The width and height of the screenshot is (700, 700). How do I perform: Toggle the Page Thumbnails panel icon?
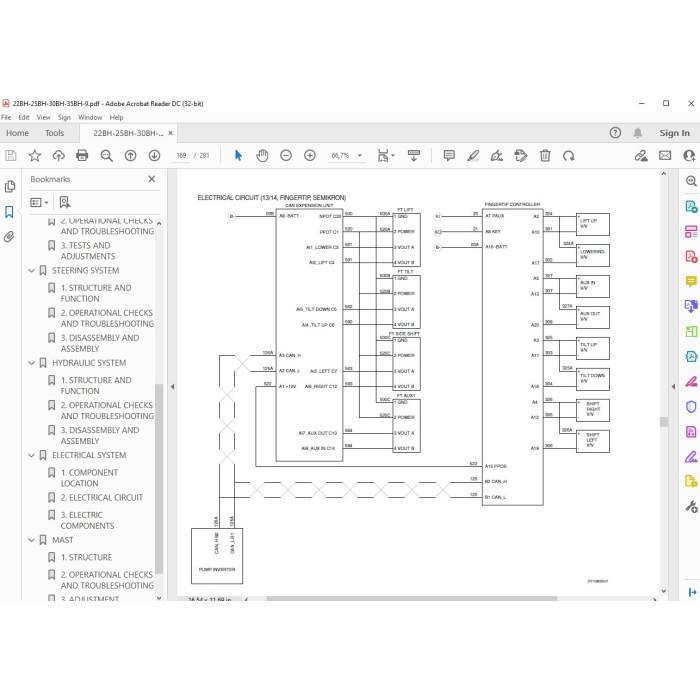click(9, 187)
